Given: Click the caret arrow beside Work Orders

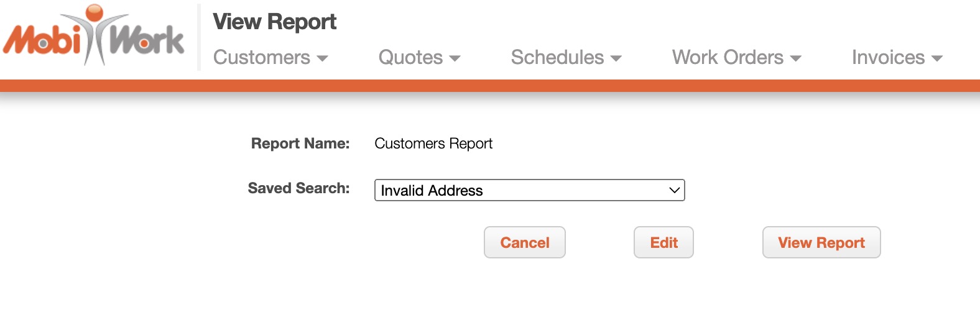Looking at the screenshot, I should (x=795, y=58).
